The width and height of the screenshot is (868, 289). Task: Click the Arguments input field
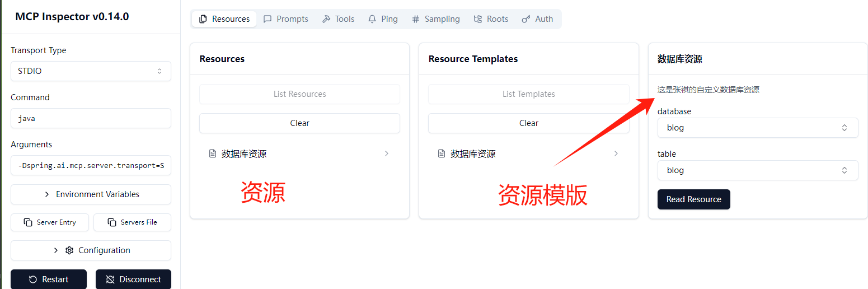click(91, 165)
